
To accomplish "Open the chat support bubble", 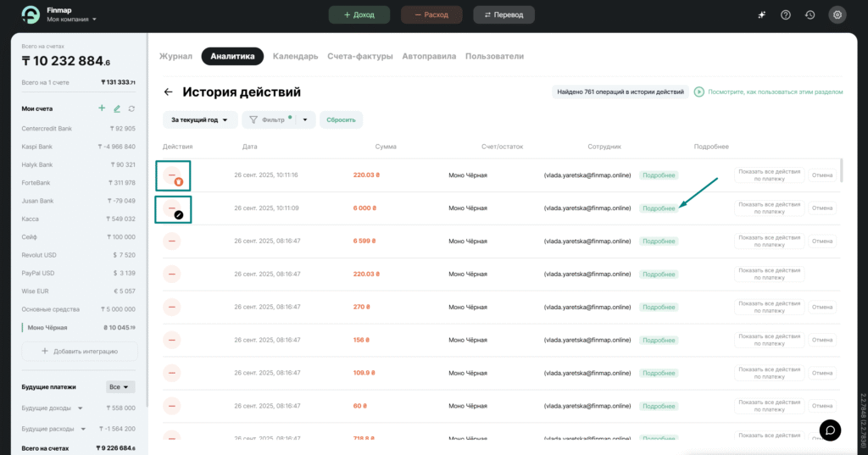I will (x=831, y=430).
